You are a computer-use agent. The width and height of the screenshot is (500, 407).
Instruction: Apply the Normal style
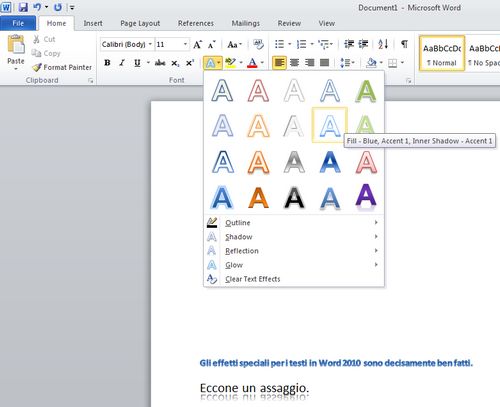pos(442,53)
